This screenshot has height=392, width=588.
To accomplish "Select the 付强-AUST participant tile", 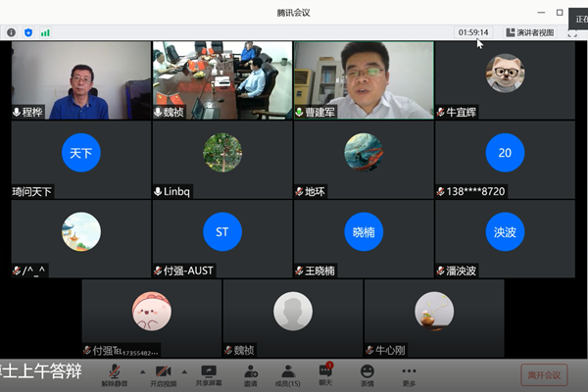I will 222,239.
